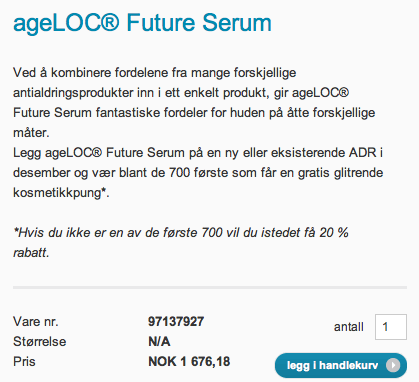Select the item number 97137927
The image size is (419, 382).
pos(176,322)
